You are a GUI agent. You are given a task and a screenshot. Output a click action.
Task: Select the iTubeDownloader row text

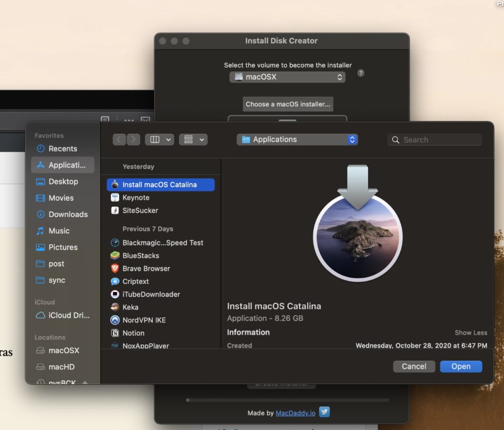(151, 294)
